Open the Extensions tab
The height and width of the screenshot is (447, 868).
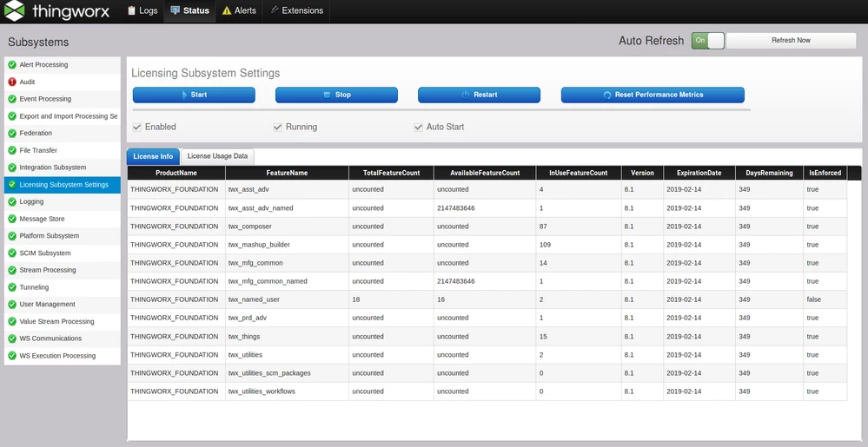(296, 10)
